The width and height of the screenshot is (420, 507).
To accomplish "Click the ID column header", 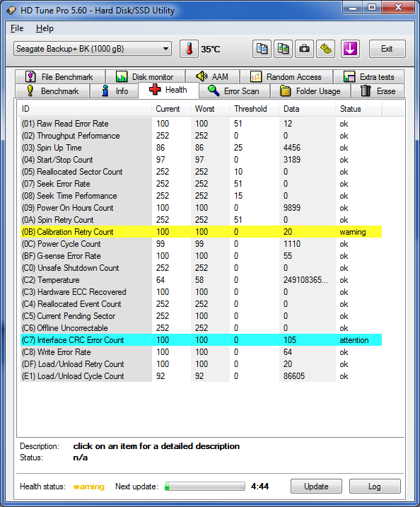I will coord(84,109).
